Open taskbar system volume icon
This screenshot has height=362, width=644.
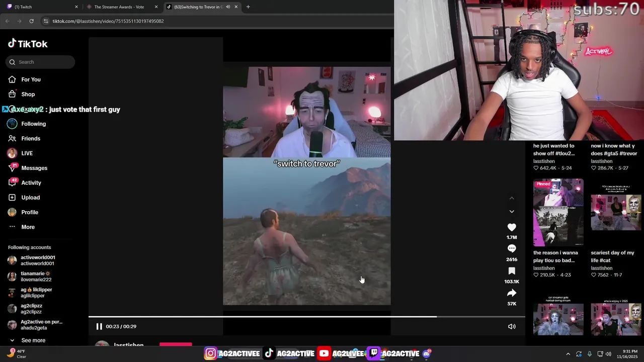609,354
